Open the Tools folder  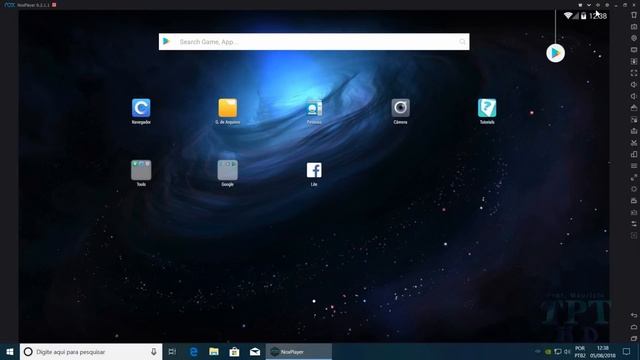[x=141, y=170]
